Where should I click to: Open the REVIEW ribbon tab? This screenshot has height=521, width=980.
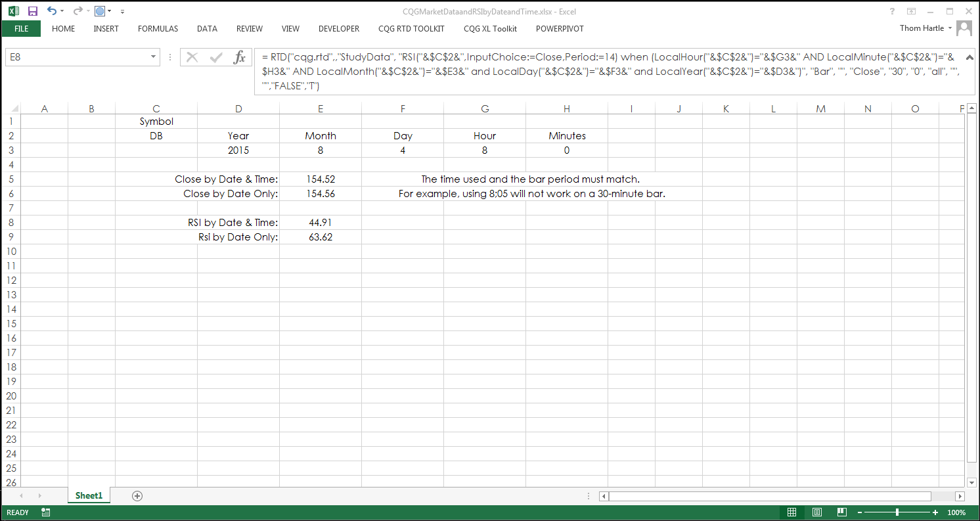(250, 29)
